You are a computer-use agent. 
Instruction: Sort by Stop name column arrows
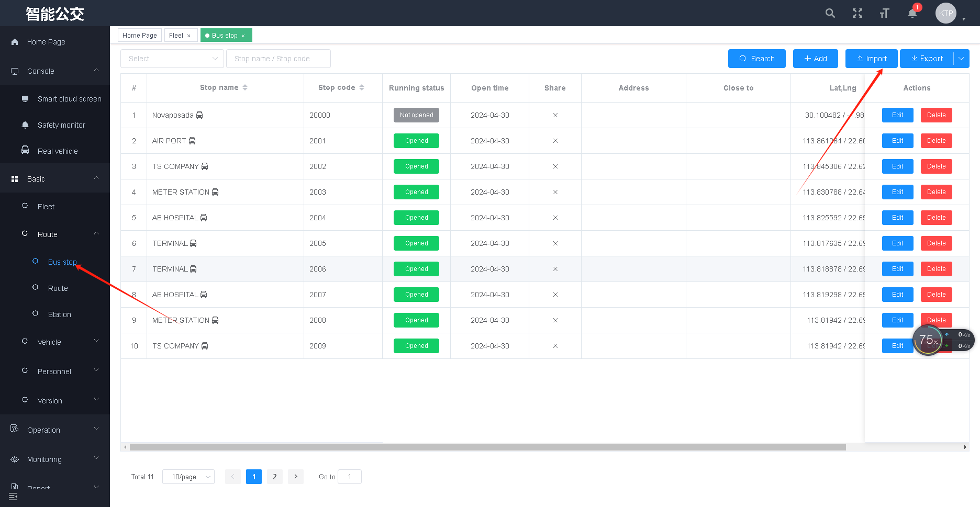245,88
